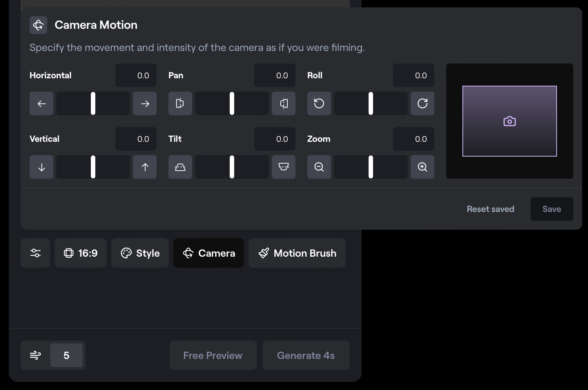The image size is (588, 390).
Task: Click the Reset saved link
Action: point(490,209)
